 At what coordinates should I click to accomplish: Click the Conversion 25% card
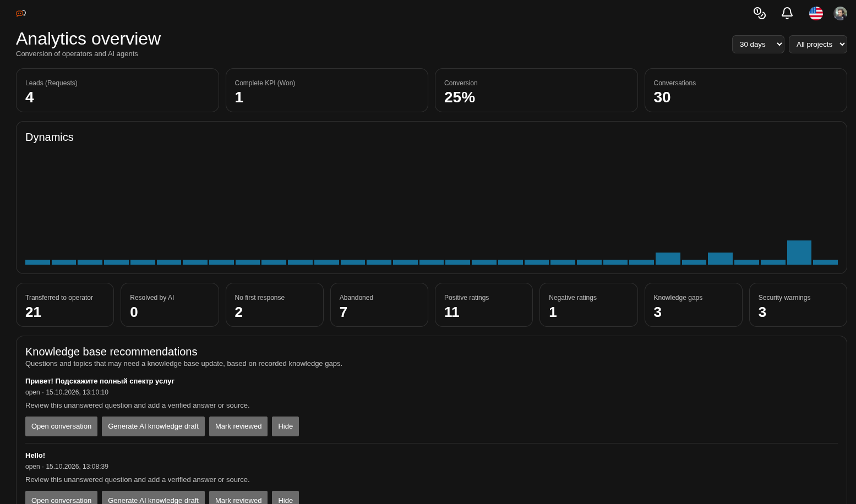click(536, 90)
